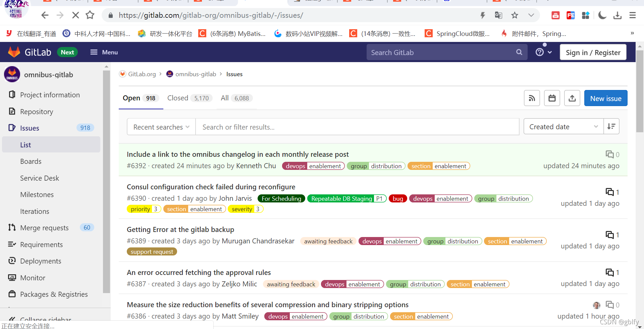
Task: Open the translate page icon in address bar
Action: click(x=498, y=15)
